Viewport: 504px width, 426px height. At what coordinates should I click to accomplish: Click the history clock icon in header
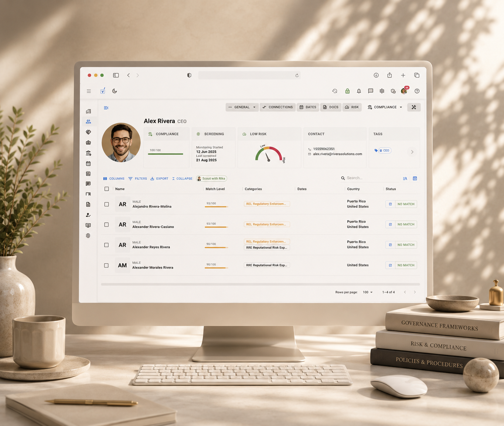click(335, 91)
